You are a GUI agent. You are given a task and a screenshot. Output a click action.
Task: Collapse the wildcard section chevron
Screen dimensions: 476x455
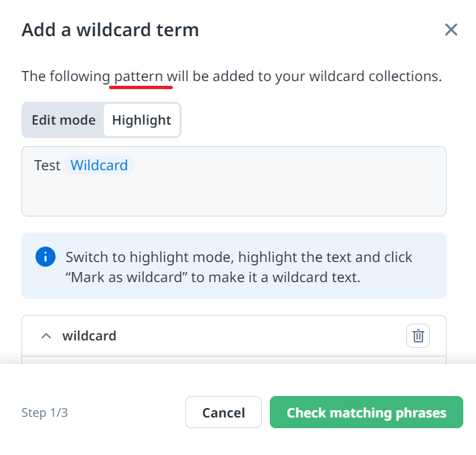46,336
